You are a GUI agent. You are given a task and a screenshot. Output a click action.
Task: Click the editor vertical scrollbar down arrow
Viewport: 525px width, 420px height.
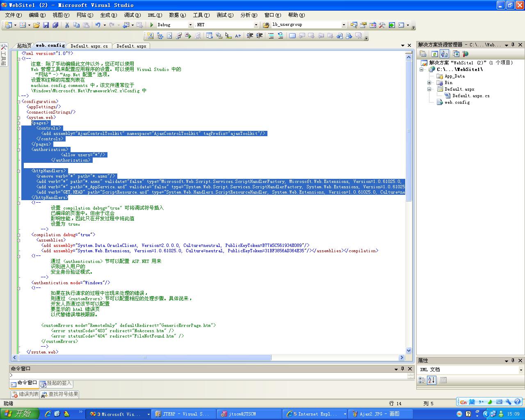[x=409, y=350]
